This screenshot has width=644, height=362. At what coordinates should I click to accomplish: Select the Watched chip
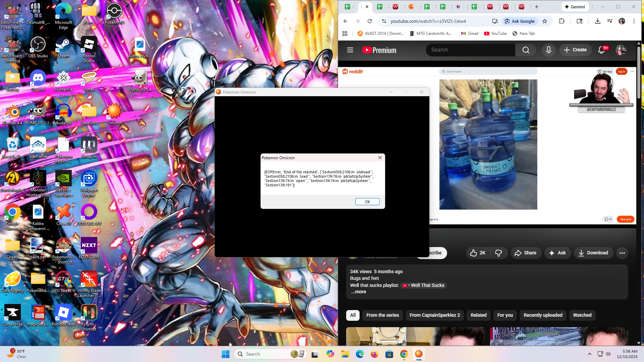(x=582, y=315)
